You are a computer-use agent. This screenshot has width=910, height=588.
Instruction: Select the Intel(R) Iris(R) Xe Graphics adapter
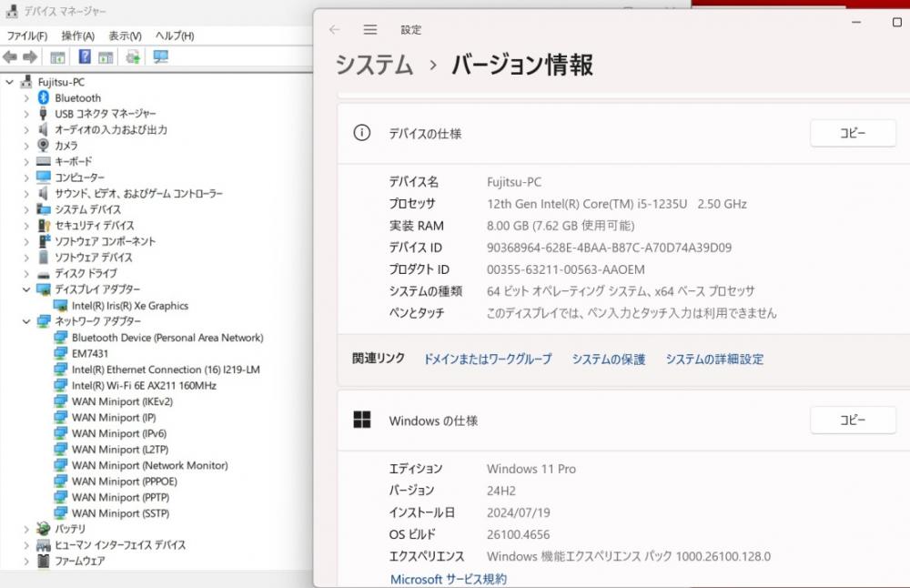[x=130, y=305]
